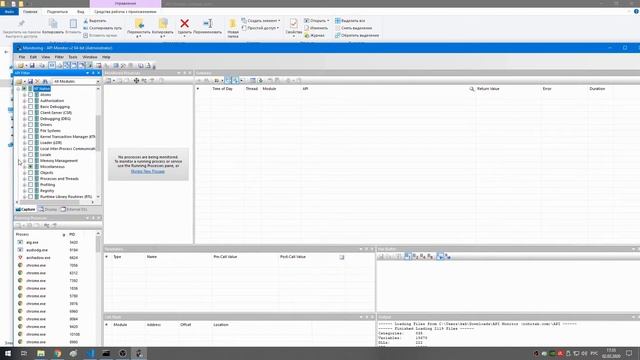This screenshot has width=640, height=360.
Task: Toggle the Atoms checkbox
Action: [x=31, y=95]
